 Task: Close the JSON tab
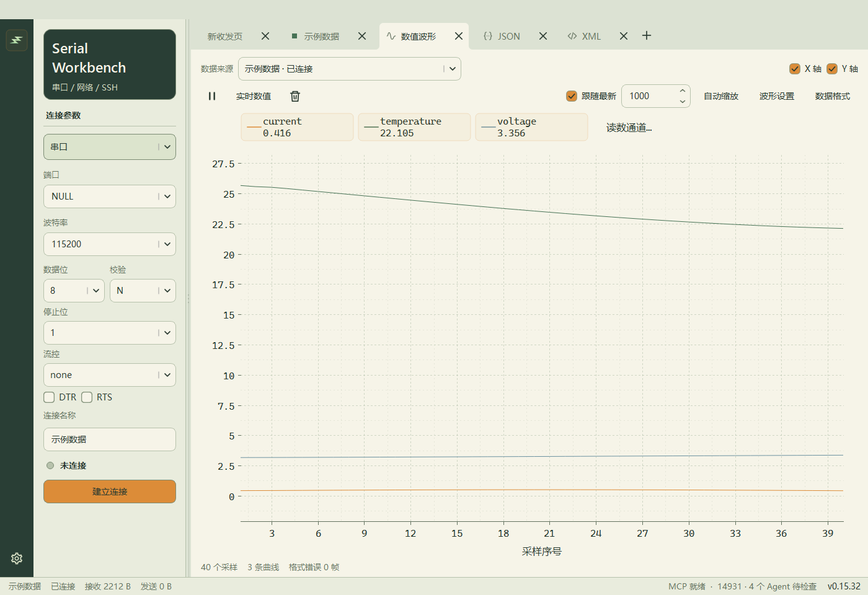[543, 36]
